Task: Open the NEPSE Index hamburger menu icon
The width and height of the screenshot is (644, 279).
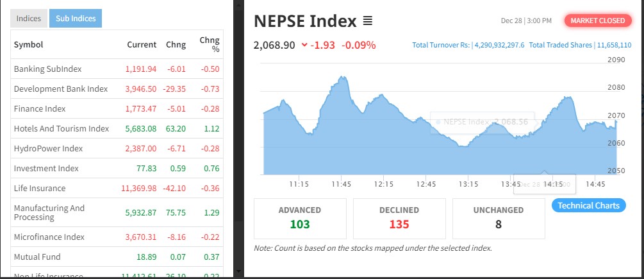Action: click(368, 21)
